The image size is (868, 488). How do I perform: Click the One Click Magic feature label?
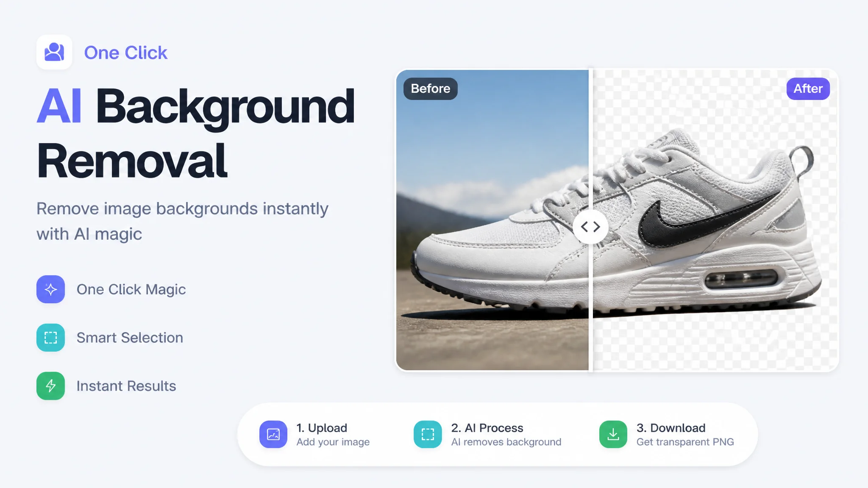click(131, 289)
